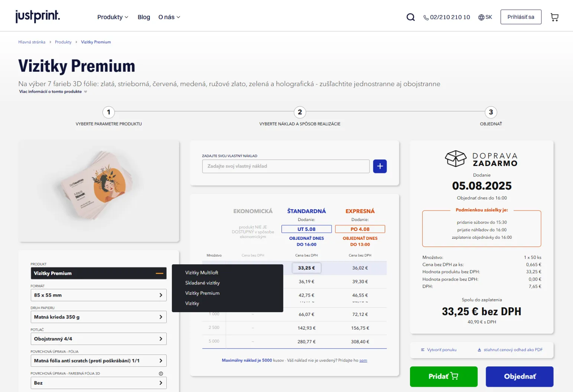The height and width of the screenshot is (392, 573).
Task: Open the shopping cart icon
Action: (554, 17)
